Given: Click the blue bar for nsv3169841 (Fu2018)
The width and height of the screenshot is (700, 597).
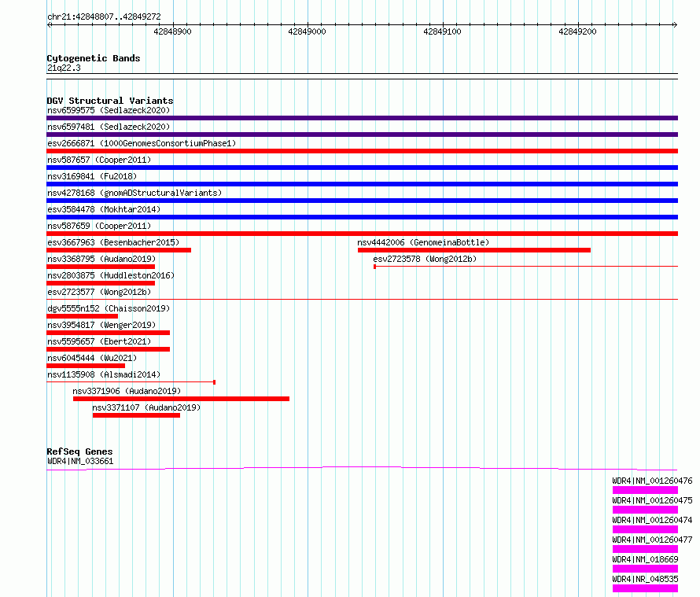Looking at the screenshot, I should click(362, 184).
